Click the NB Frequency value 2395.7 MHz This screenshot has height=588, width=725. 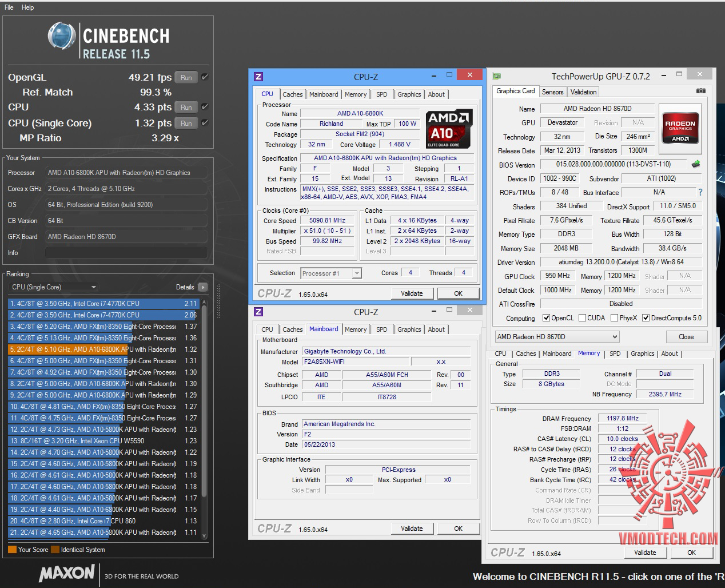tap(665, 394)
